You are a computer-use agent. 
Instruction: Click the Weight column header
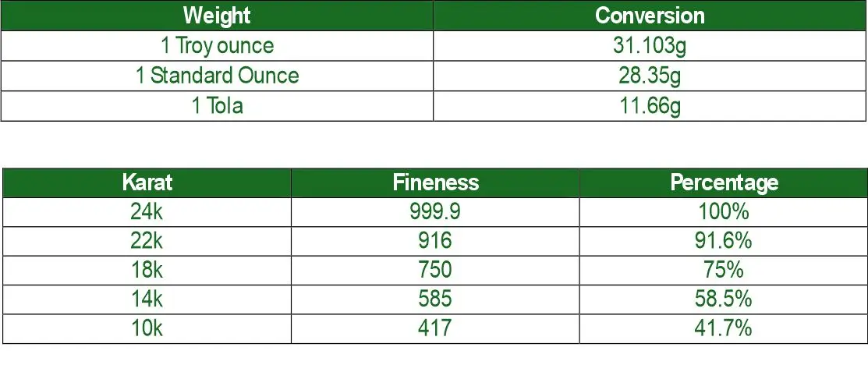(x=217, y=16)
